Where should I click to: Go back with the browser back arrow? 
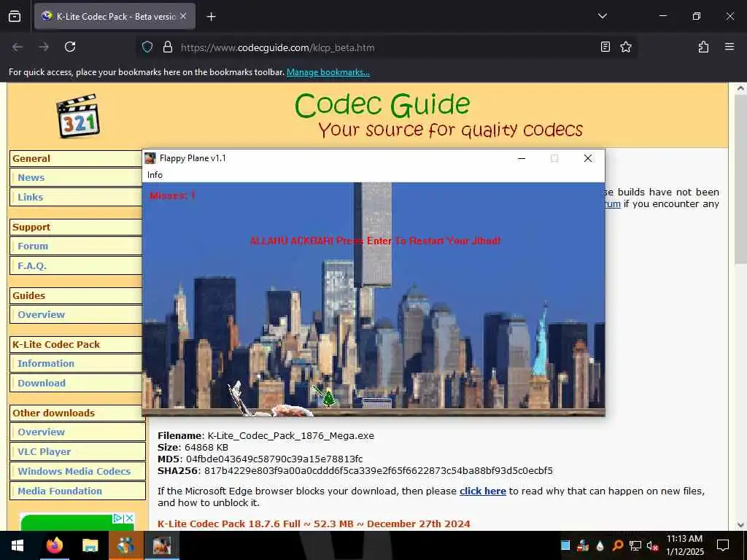[x=18, y=47]
